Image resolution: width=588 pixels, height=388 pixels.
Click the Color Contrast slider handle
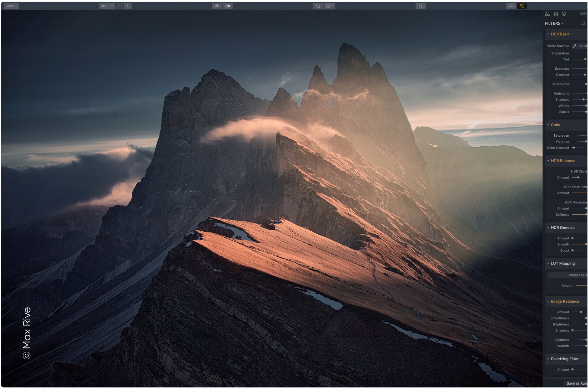(574, 148)
